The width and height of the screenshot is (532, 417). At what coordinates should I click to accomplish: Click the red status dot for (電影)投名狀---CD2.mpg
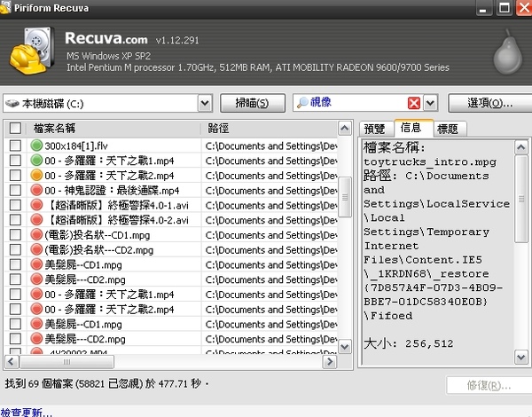coord(36,249)
